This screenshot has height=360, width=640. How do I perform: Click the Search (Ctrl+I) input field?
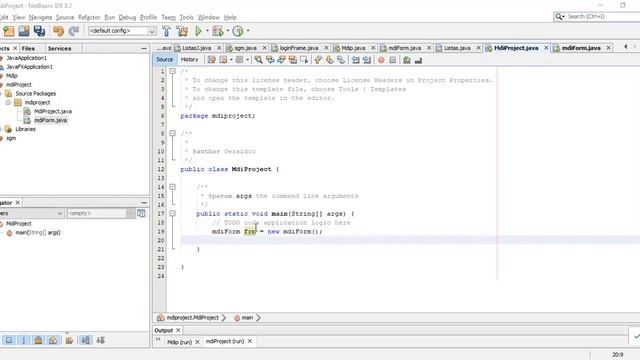(x=603, y=16)
